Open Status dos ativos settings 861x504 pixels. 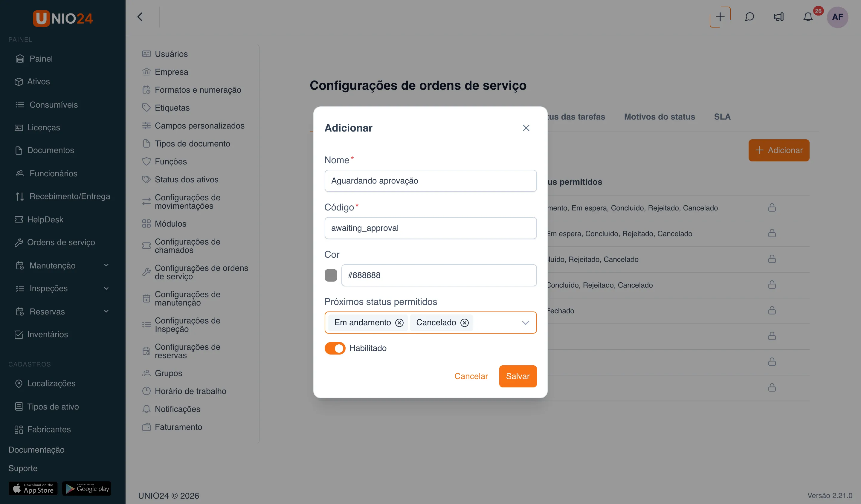point(180,179)
